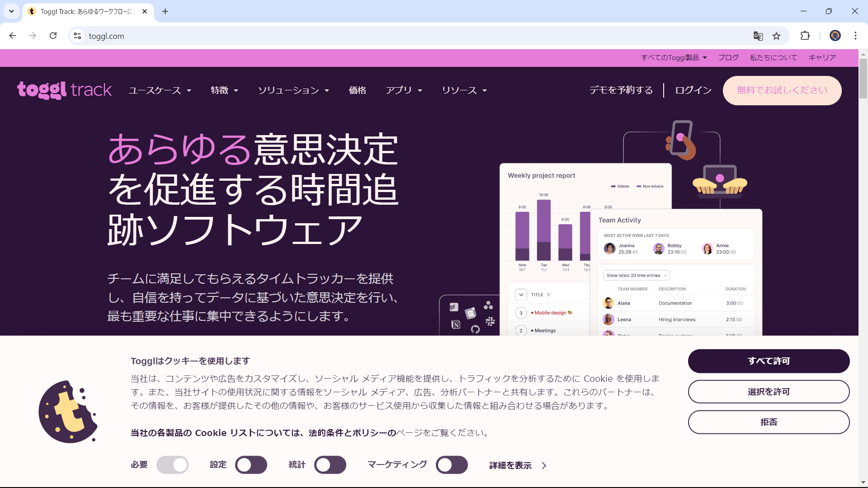
Task: Enable the 設定 cookie switch
Action: (x=251, y=465)
